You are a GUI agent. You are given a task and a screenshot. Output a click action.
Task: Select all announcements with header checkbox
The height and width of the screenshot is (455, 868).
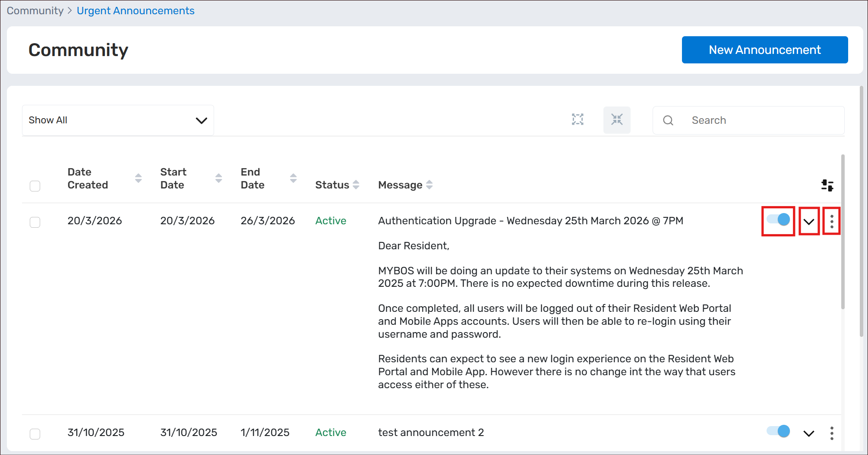[x=35, y=186]
